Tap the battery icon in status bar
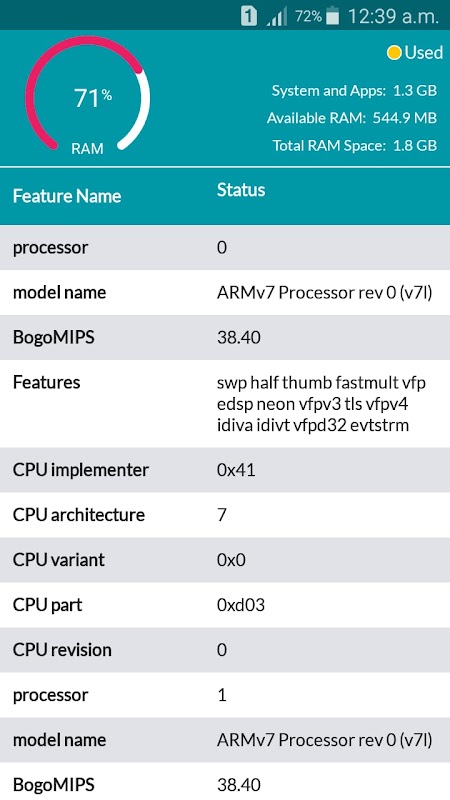The height and width of the screenshot is (800, 450). (x=333, y=16)
